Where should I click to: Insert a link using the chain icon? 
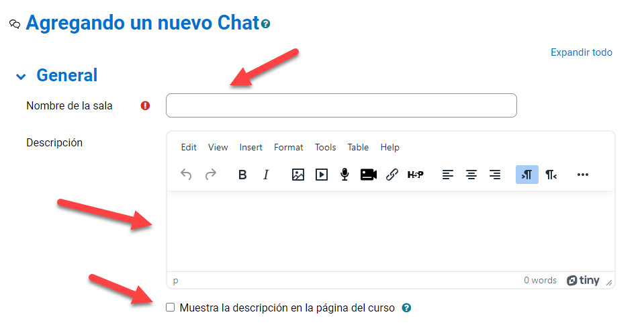tap(392, 175)
